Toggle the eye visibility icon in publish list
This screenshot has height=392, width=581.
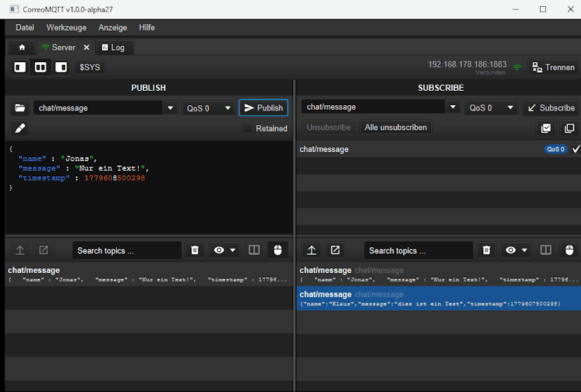[219, 250]
